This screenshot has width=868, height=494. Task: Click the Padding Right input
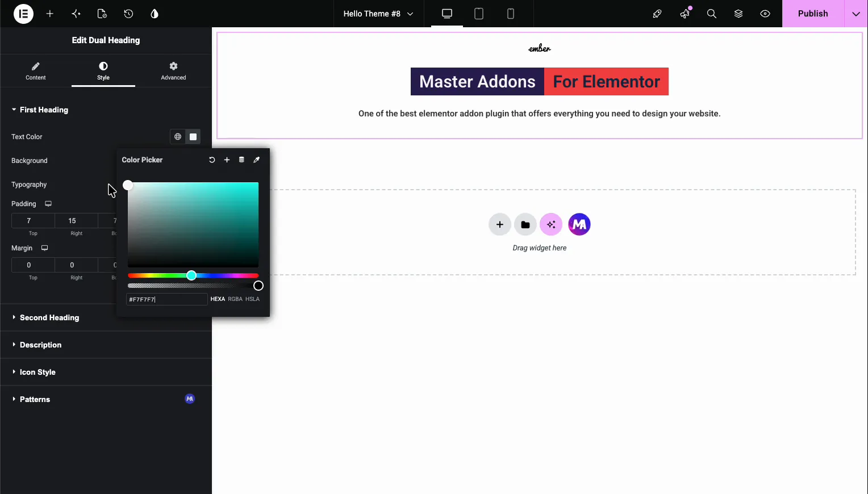[76, 220]
